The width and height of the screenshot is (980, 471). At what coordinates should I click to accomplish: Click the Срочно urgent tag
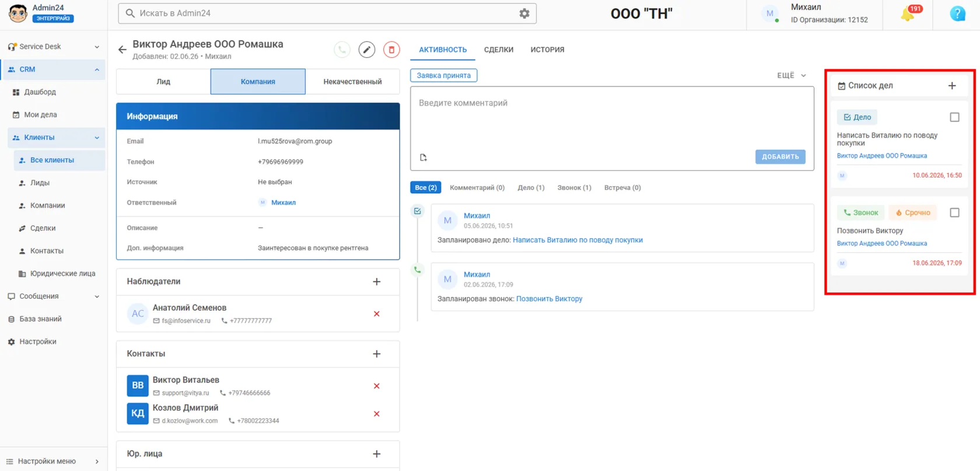(913, 213)
